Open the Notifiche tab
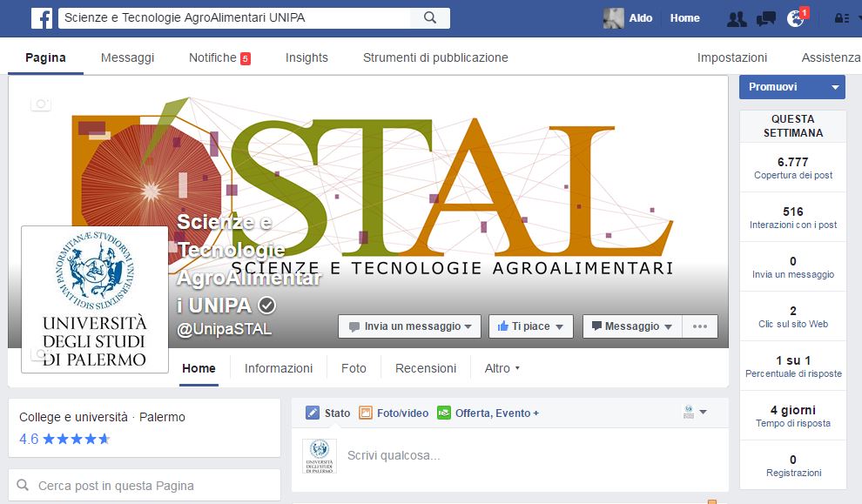This screenshot has height=504, width=862. tap(219, 57)
